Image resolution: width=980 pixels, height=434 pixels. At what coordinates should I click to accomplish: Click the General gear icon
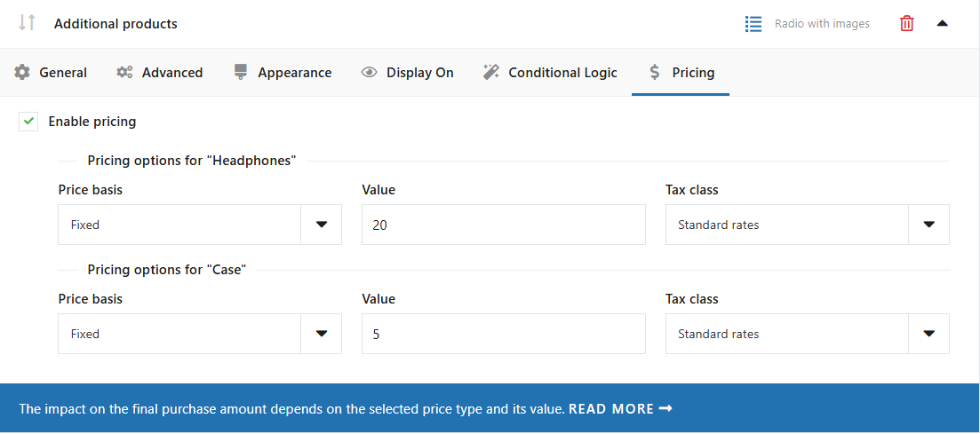(x=22, y=73)
